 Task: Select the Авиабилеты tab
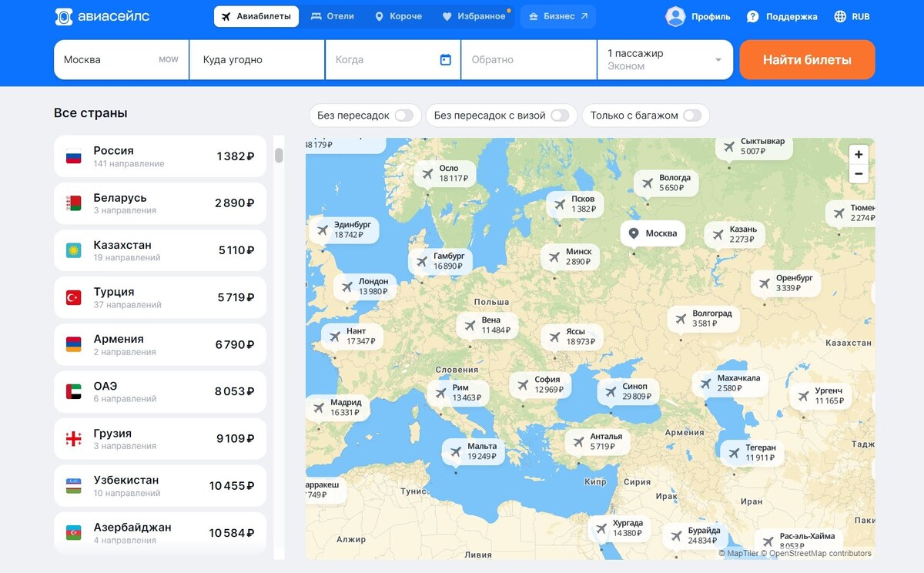[x=256, y=16]
